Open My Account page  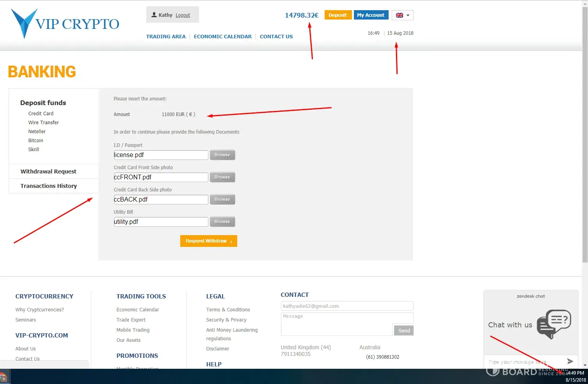[371, 15]
